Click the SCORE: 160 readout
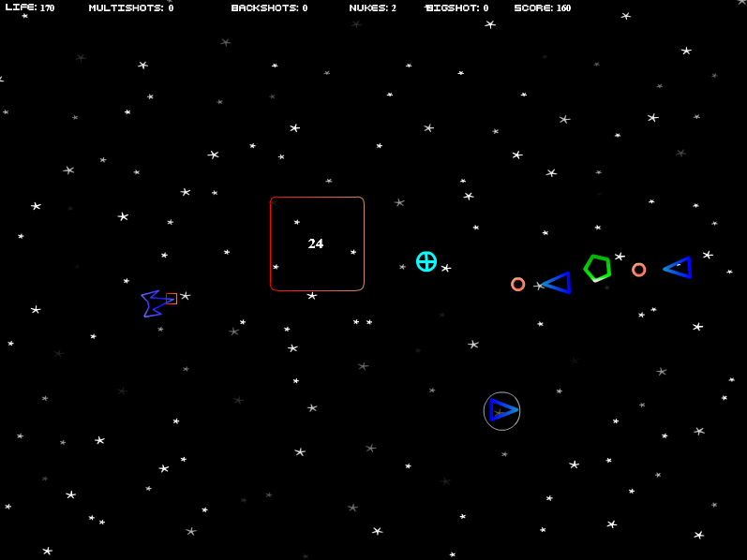This screenshot has height=560, width=747. [543, 7]
